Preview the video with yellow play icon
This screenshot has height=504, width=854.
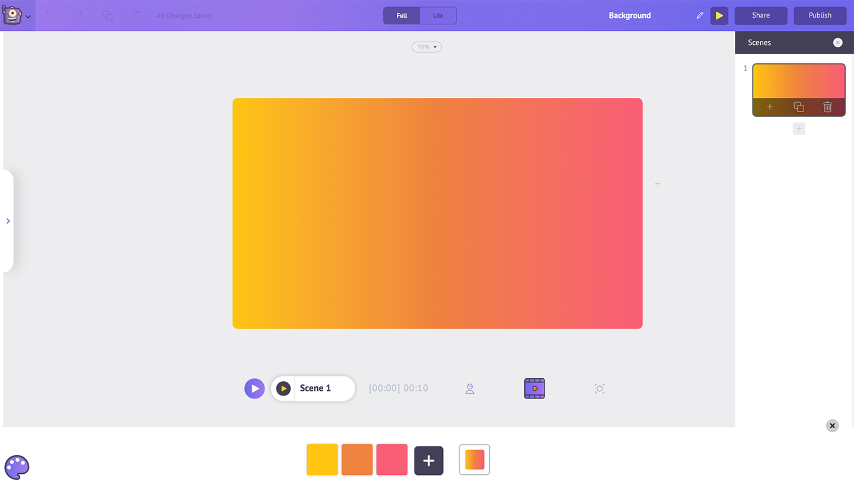(x=719, y=15)
